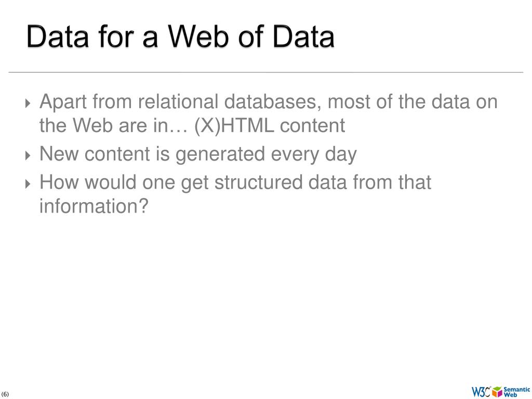Click the text 'Apart from relational databases'
The height and width of the screenshot is (399, 532).
pos(180,101)
